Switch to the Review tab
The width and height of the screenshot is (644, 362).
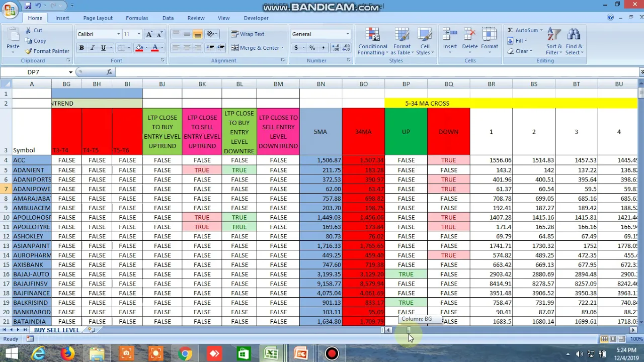pyautogui.click(x=196, y=18)
